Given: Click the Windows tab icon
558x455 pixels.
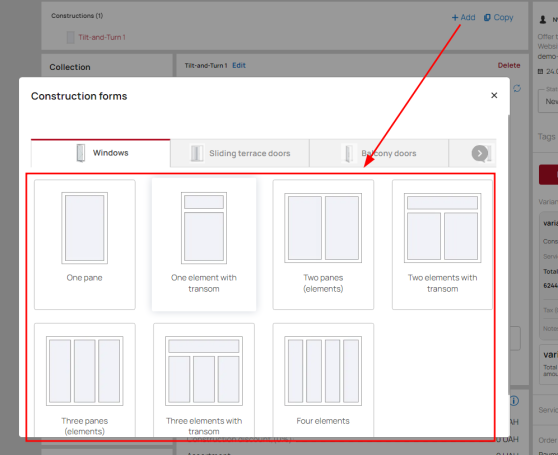Looking at the screenshot, I should coord(81,153).
